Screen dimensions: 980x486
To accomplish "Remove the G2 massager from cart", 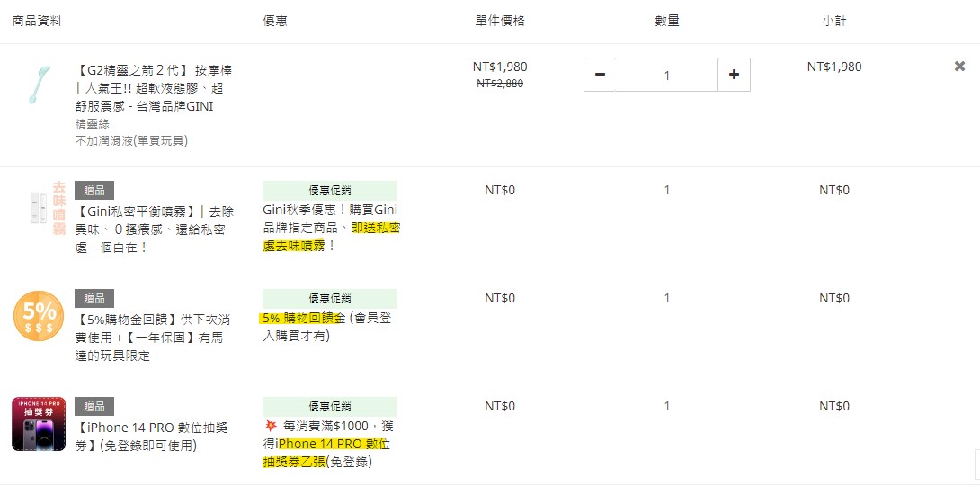I will [x=959, y=67].
